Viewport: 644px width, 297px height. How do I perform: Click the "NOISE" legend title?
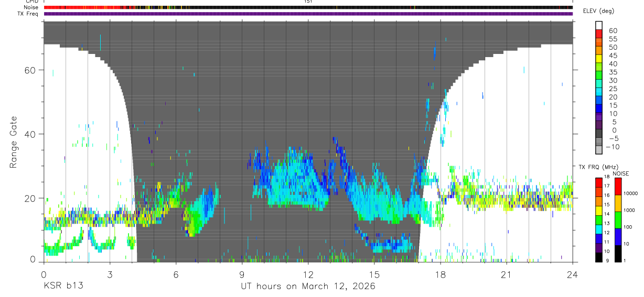pyautogui.click(x=620, y=173)
